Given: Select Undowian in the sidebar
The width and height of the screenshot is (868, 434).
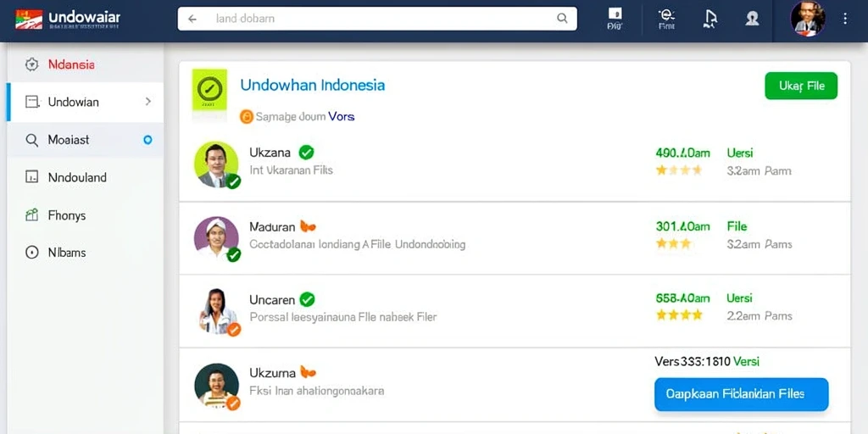Looking at the screenshot, I should click(x=86, y=102).
